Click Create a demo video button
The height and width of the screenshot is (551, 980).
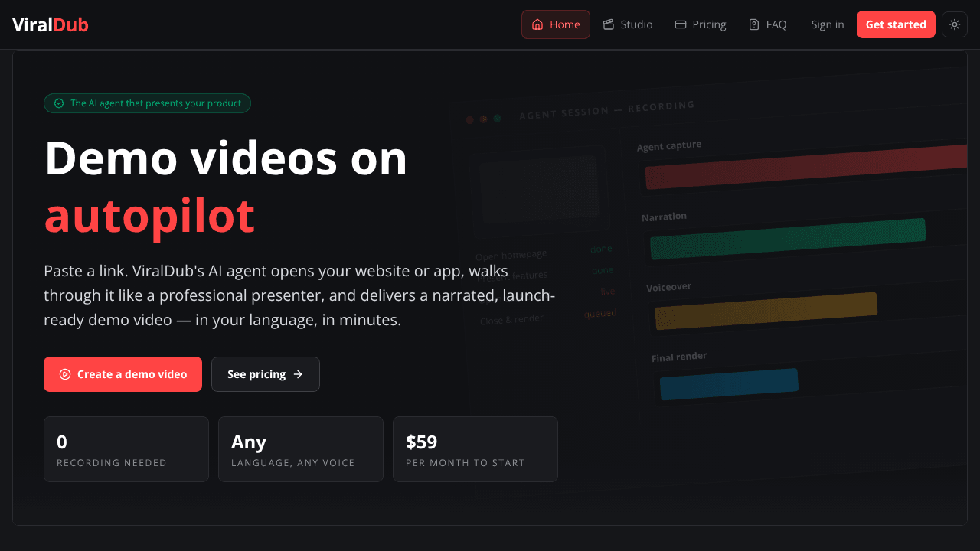(x=122, y=374)
